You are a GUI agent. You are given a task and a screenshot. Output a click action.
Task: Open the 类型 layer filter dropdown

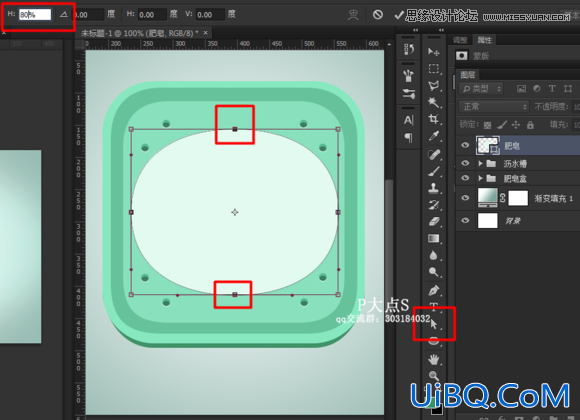pyautogui.click(x=481, y=88)
